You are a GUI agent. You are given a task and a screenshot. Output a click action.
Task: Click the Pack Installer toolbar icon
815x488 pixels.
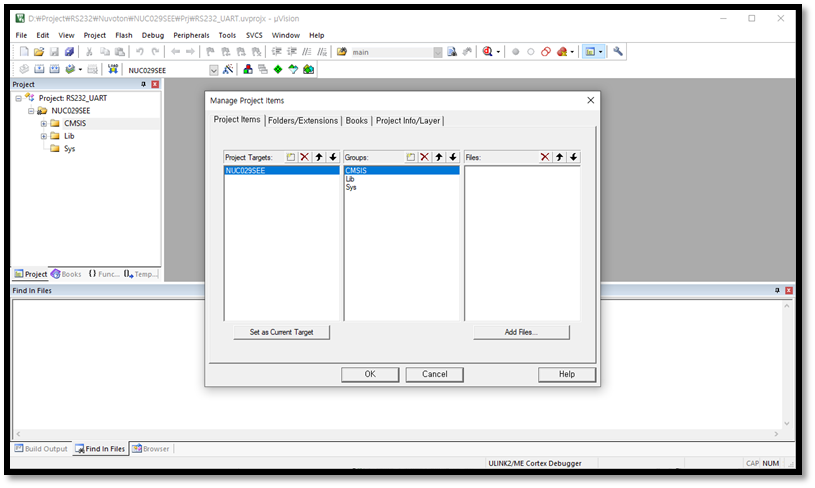coord(308,69)
